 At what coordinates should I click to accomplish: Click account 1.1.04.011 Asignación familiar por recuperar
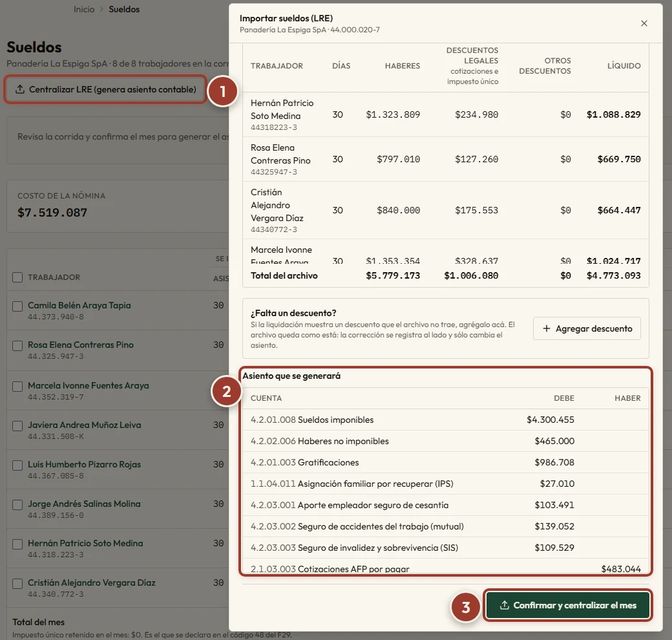[352, 484]
